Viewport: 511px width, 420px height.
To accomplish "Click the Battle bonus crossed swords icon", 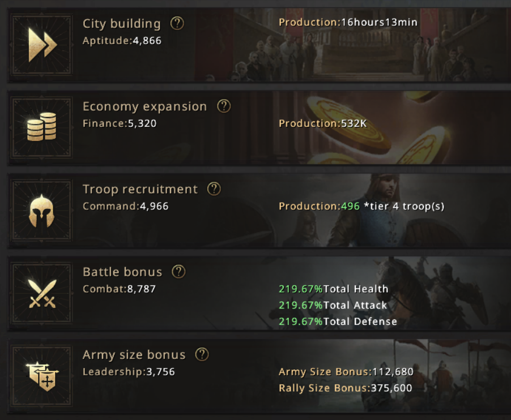I will tap(42, 293).
